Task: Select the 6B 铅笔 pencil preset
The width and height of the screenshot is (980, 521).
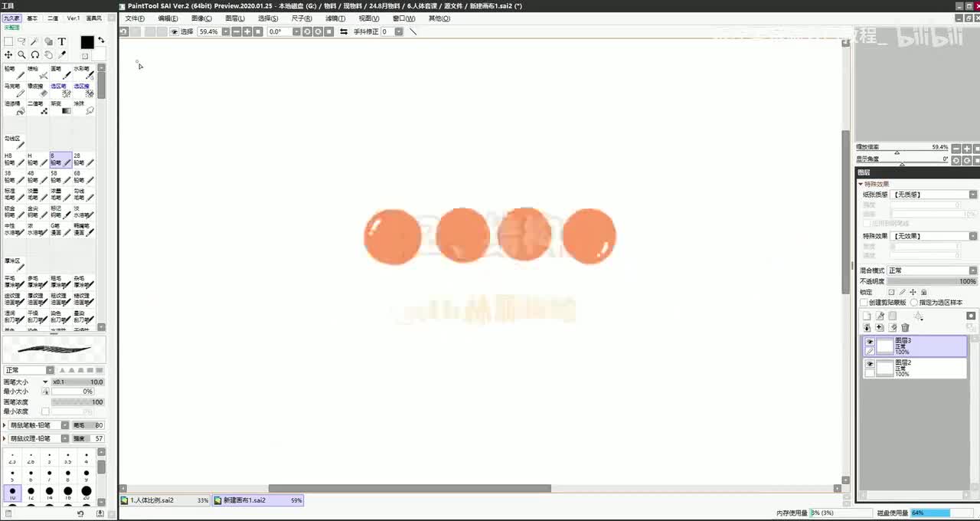Action: coord(83,177)
